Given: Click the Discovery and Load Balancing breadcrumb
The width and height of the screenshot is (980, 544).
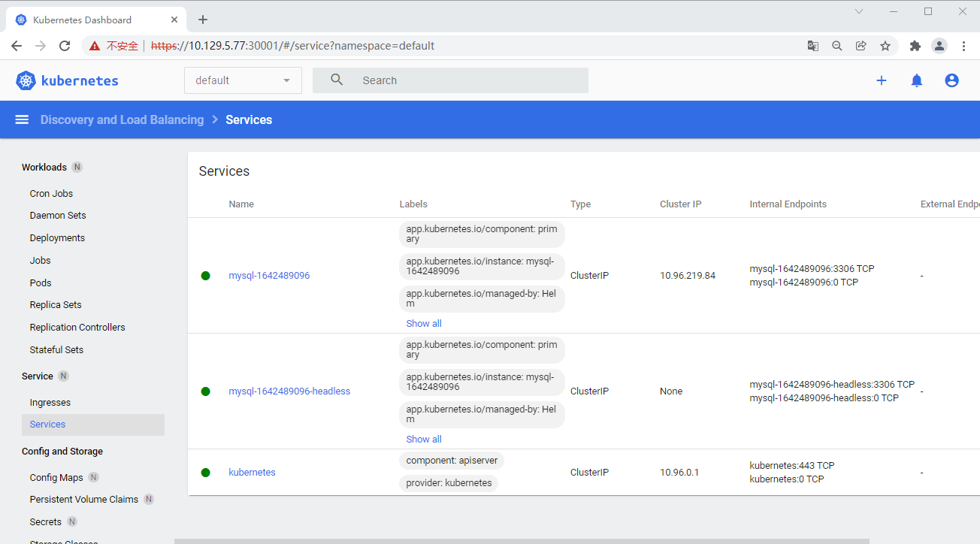Looking at the screenshot, I should point(122,119).
